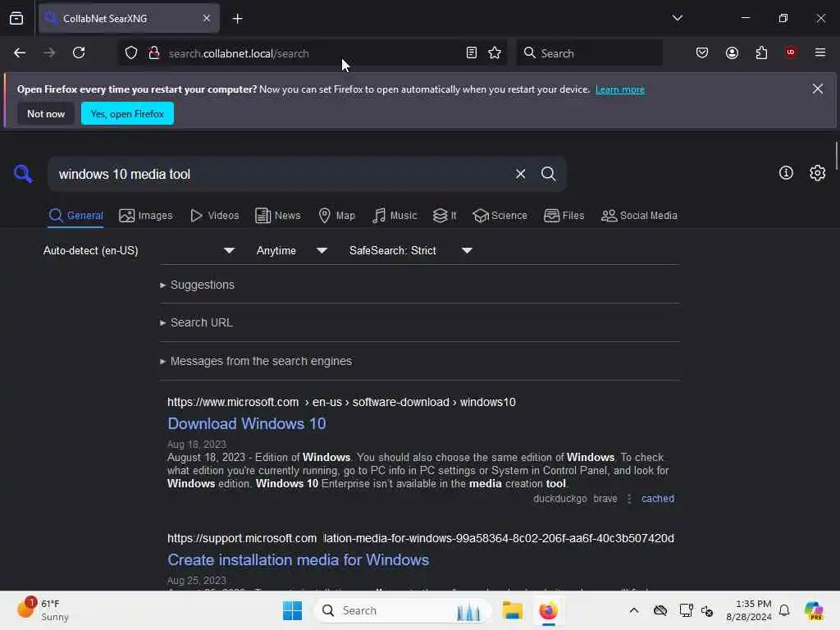Open File Explorer from the taskbar
The width and height of the screenshot is (840, 630).
click(512, 610)
